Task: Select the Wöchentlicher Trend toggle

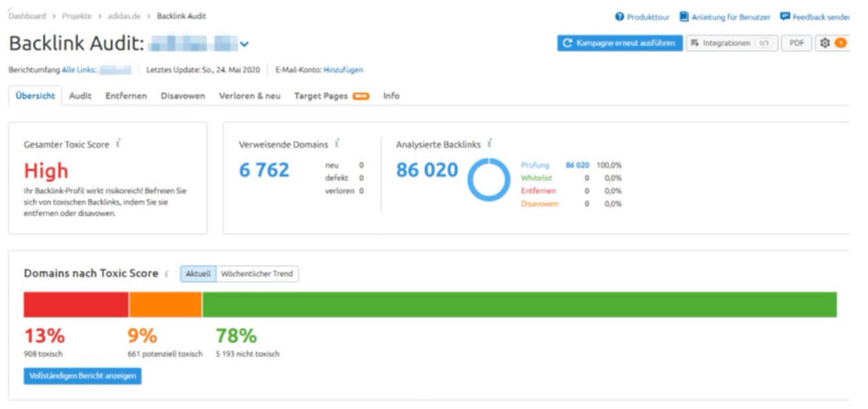Action: [257, 274]
